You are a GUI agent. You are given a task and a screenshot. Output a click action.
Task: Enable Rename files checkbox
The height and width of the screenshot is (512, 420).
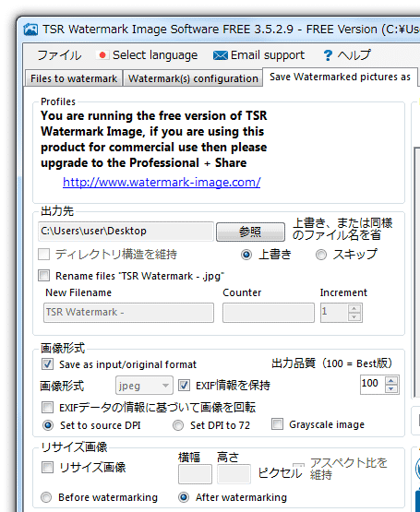44,276
